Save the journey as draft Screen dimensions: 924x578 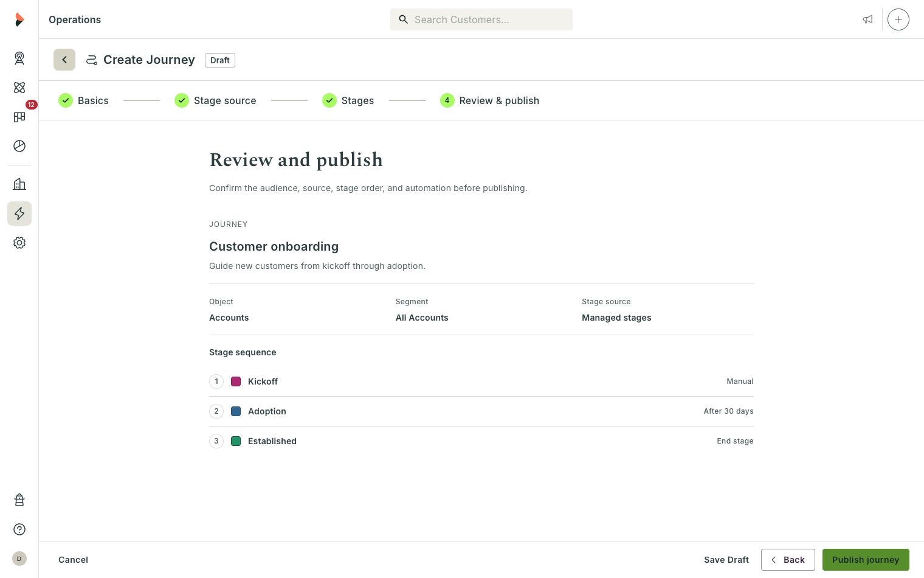(726, 560)
